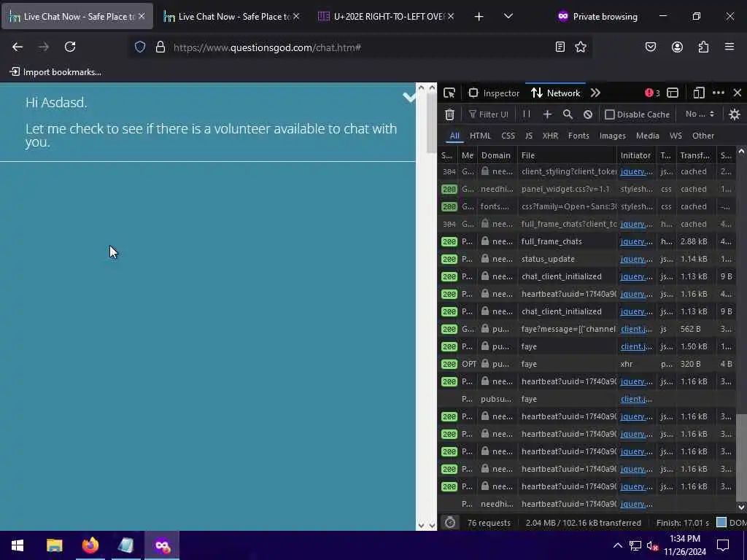Viewport: 747px width, 560px height.
Task: Start performance analysis stopwatch icon
Action: tap(449, 523)
